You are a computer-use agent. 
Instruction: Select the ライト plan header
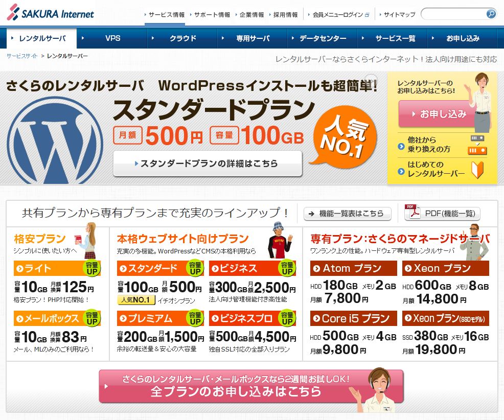pos(57,268)
